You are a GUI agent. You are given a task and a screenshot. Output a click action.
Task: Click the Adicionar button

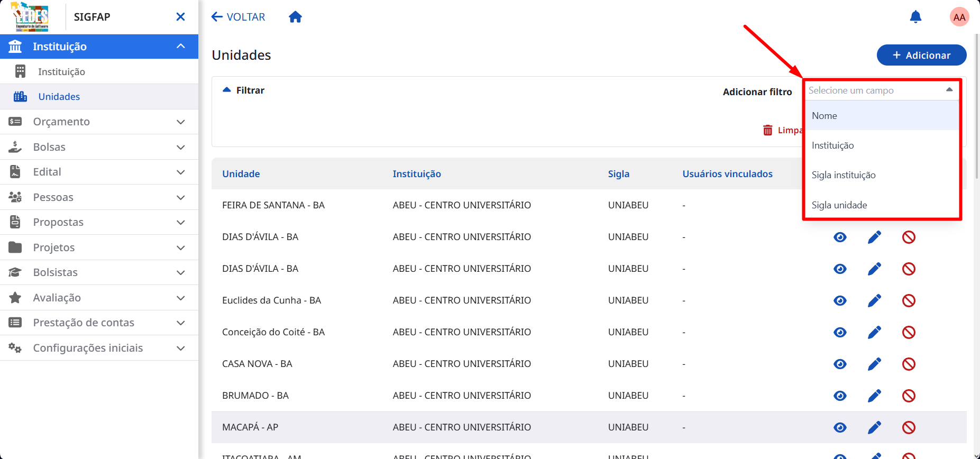click(921, 55)
